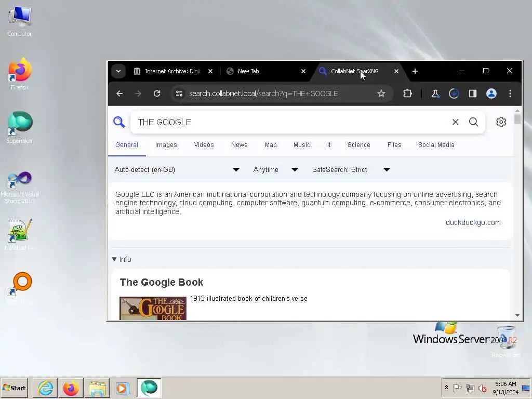
Task: Click Supermium taskbar button
Action: [149, 388]
